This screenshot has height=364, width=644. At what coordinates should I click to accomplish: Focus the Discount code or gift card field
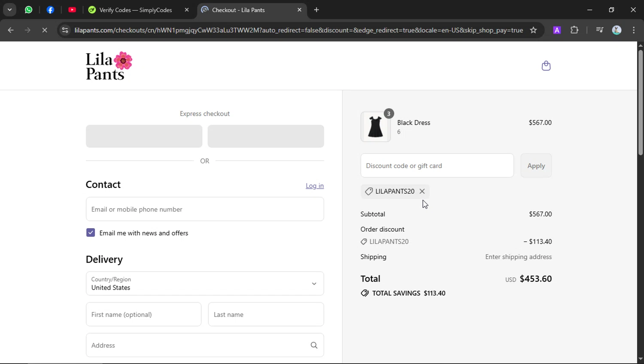pos(437,165)
